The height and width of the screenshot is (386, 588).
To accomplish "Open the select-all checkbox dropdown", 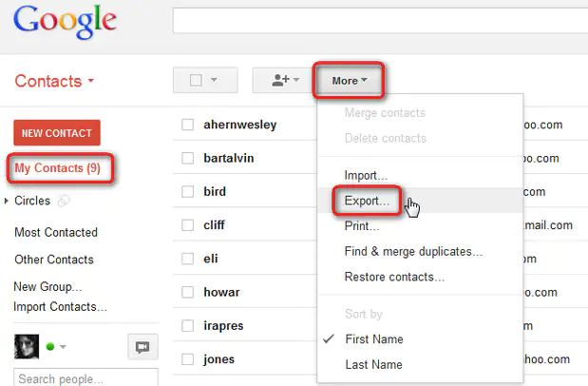I will coord(204,81).
